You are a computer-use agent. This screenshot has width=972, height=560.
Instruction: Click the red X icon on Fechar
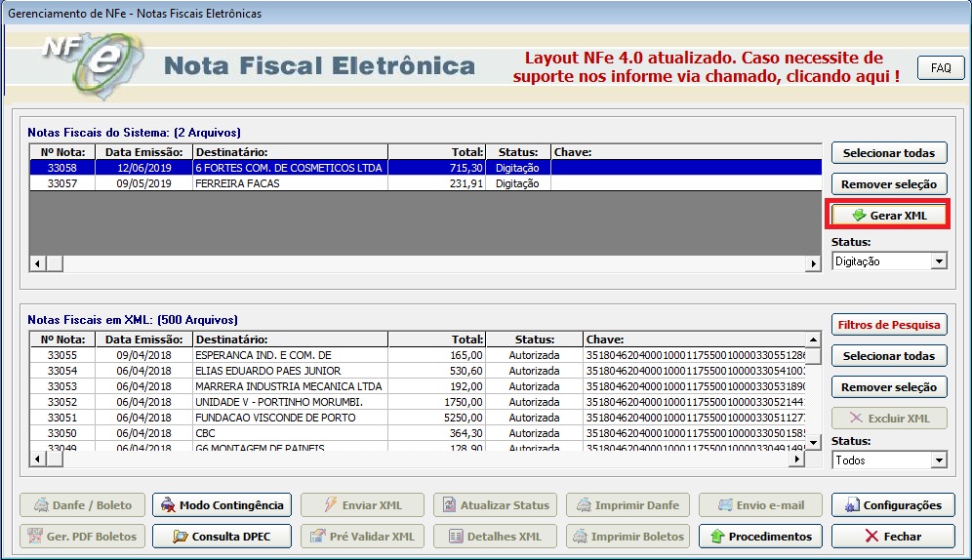point(871,536)
